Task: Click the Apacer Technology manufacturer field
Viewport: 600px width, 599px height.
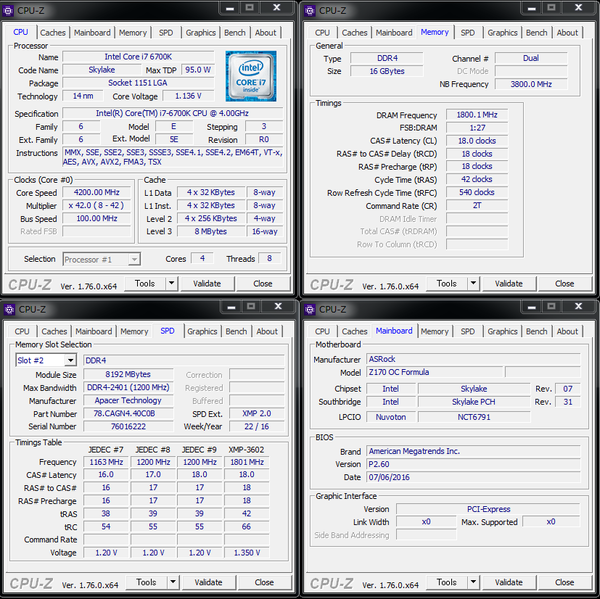Action: pos(128,401)
